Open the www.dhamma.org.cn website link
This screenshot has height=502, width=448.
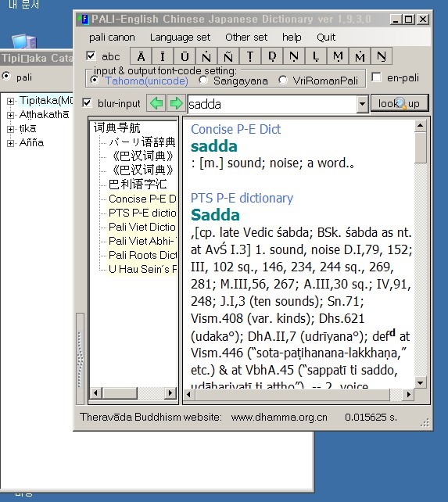tap(279, 417)
